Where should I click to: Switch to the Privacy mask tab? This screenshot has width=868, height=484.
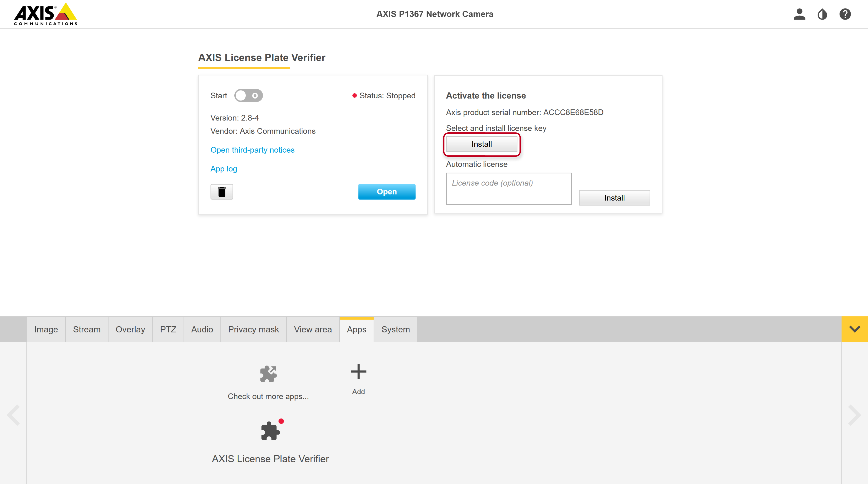253,329
